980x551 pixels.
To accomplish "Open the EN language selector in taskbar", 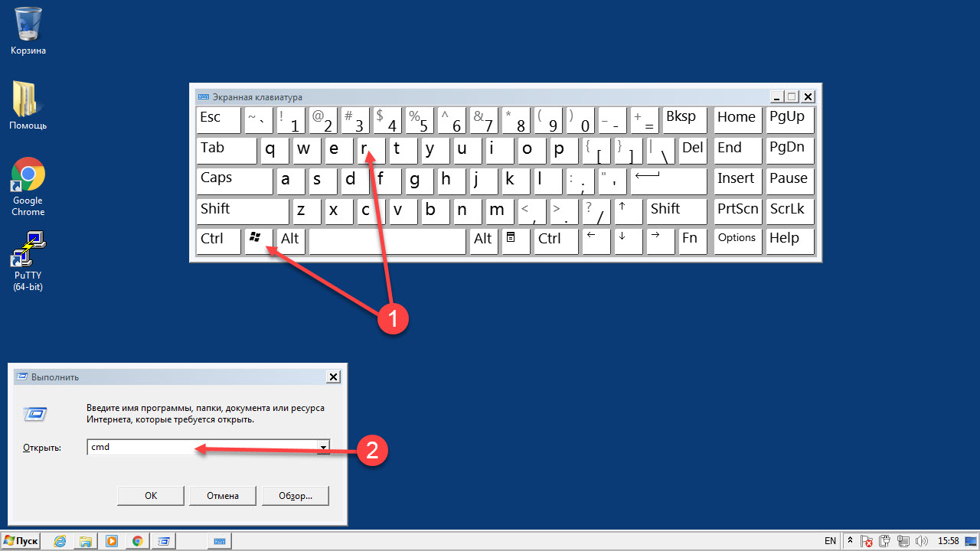I will coord(830,541).
